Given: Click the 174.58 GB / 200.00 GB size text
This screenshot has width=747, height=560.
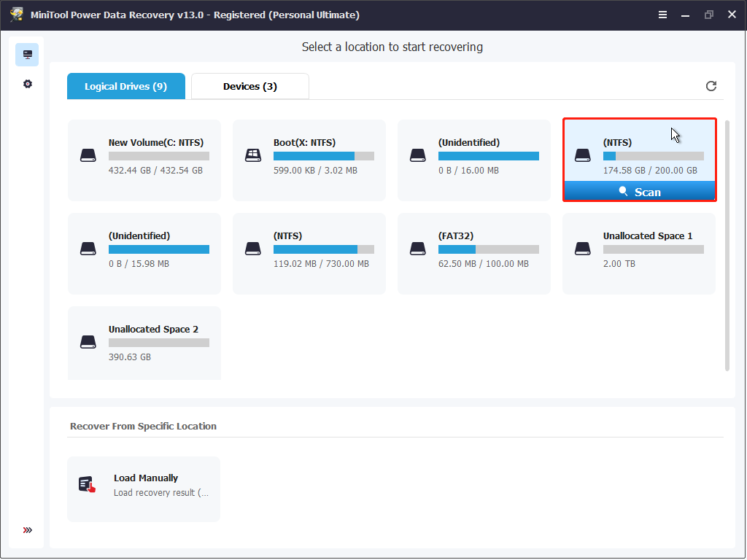Looking at the screenshot, I should 650,171.
